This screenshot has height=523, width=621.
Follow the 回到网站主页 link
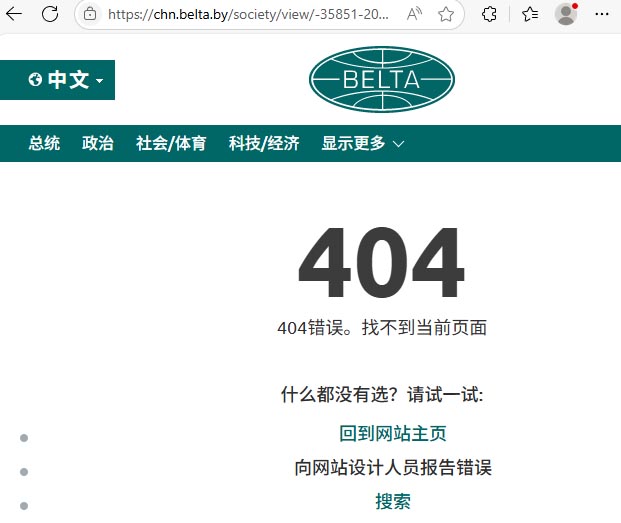click(x=392, y=434)
